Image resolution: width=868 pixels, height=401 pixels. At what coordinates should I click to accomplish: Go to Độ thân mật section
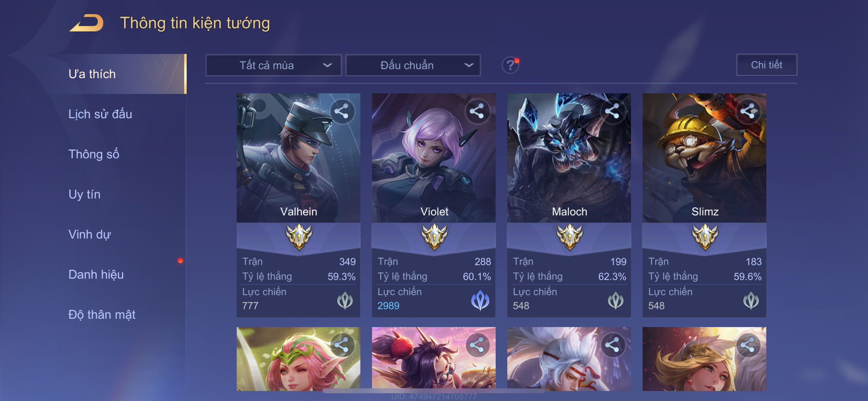[102, 314]
